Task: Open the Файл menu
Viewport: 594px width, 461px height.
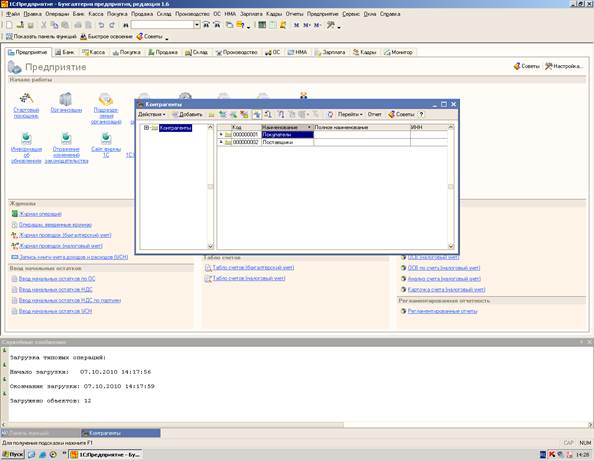Action: (13, 14)
